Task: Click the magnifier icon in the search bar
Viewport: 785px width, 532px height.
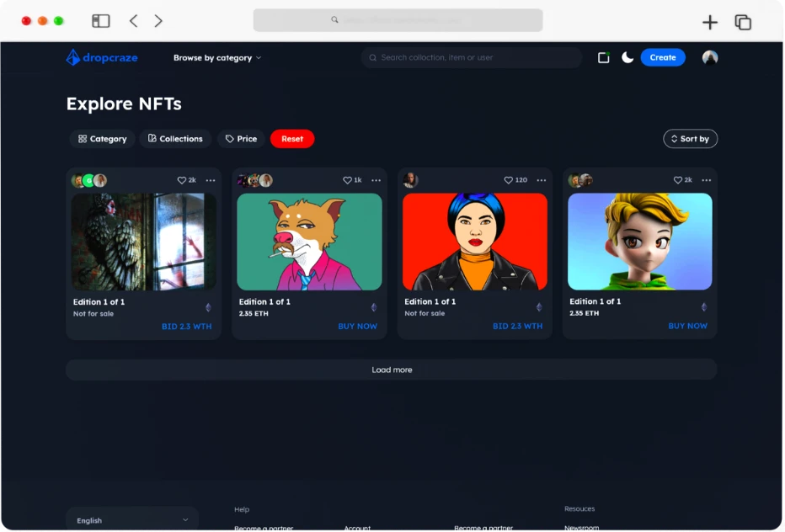Action: click(372, 57)
